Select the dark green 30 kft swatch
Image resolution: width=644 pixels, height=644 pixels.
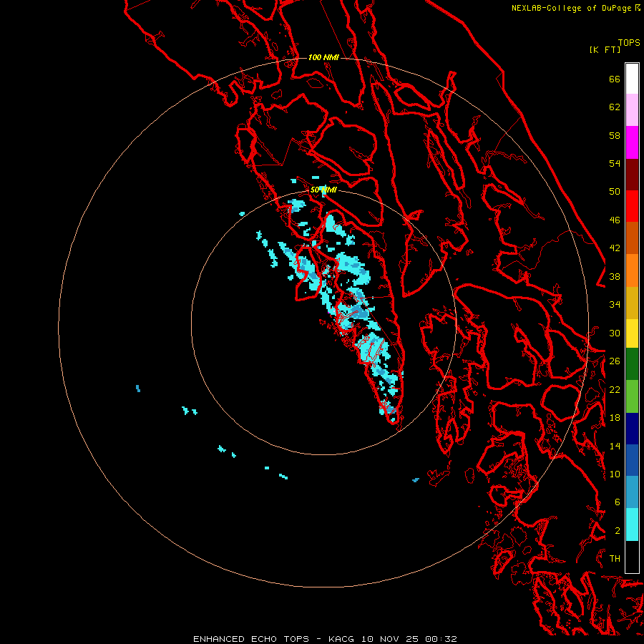point(632,364)
